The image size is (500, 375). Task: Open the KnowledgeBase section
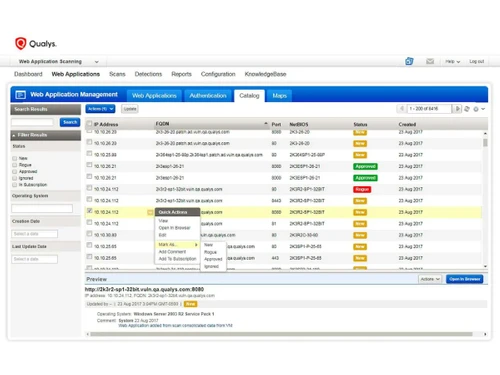pos(265,74)
